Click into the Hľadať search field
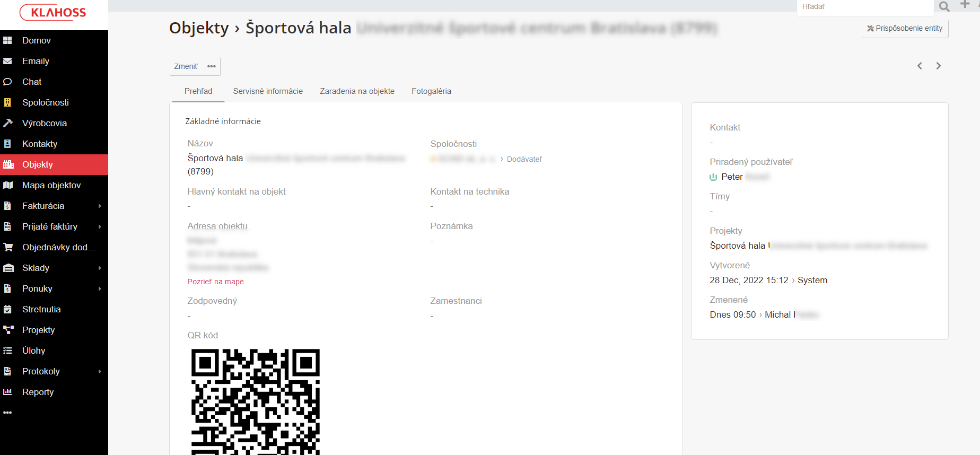 pos(864,7)
